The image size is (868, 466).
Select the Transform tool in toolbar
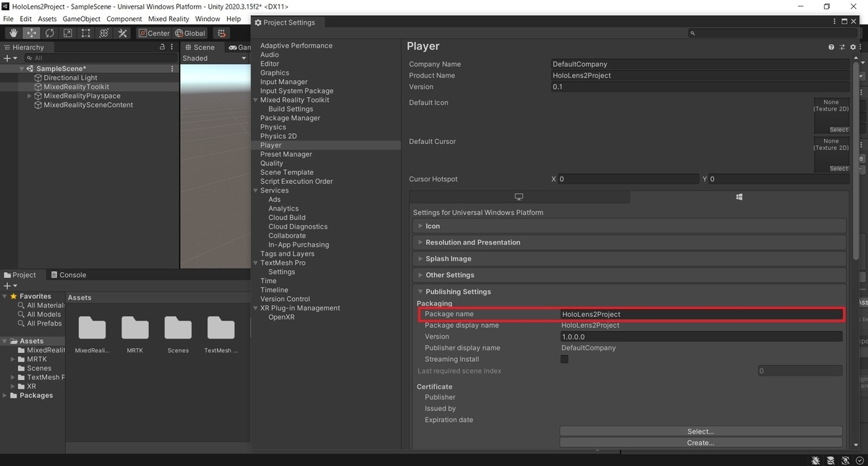103,33
